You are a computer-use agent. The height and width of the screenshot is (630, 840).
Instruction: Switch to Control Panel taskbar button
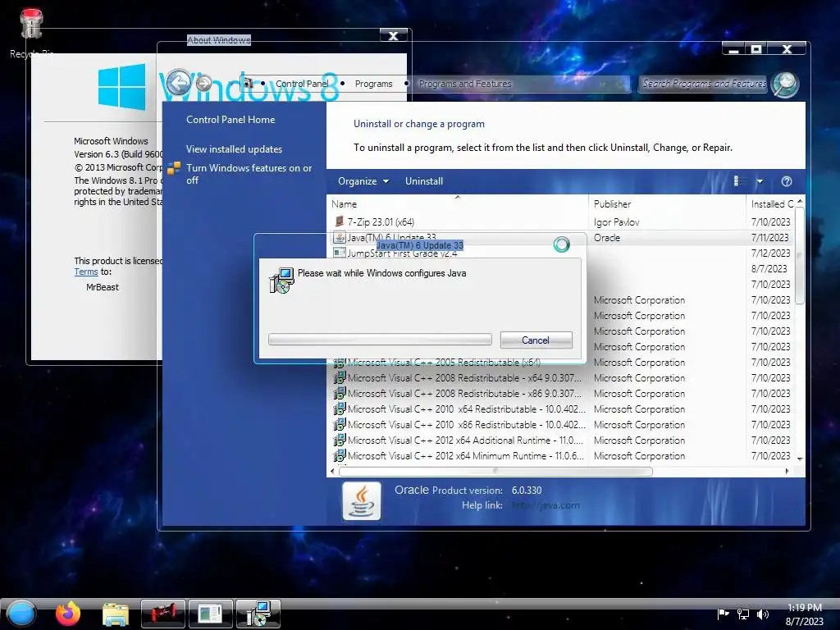pyautogui.click(x=210, y=614)
